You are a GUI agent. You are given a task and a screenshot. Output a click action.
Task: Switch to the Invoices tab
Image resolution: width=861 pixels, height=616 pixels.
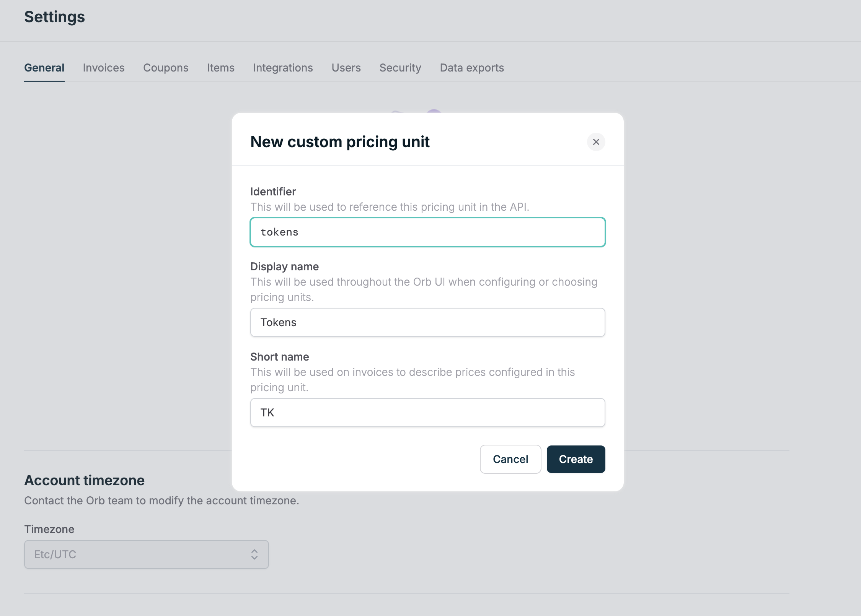coord(104,68)
